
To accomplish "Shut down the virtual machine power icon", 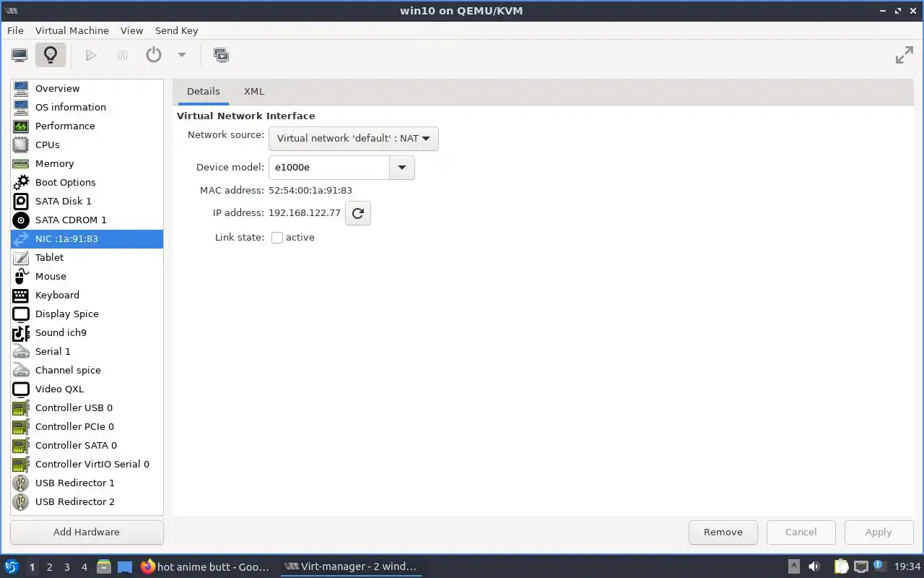I will [x=154, y=55].
